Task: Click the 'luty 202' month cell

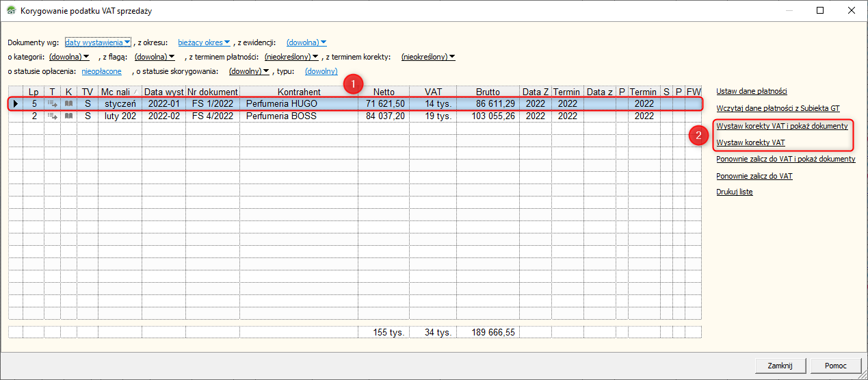Action: coord(120,116)
